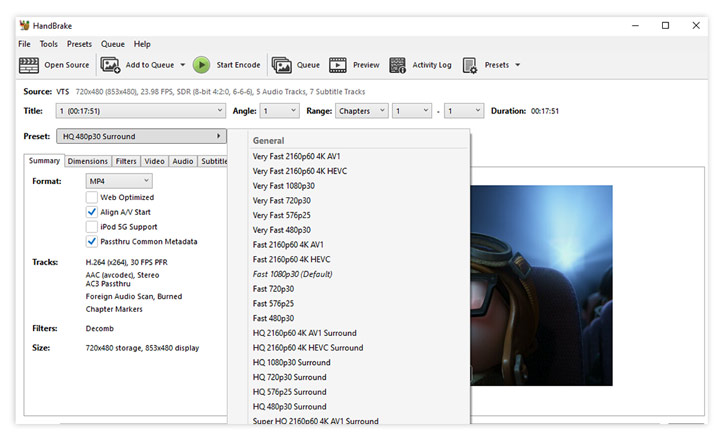Open the Angle dropdown
Viewport: 720px width, 441px height.
pos(280,111)
